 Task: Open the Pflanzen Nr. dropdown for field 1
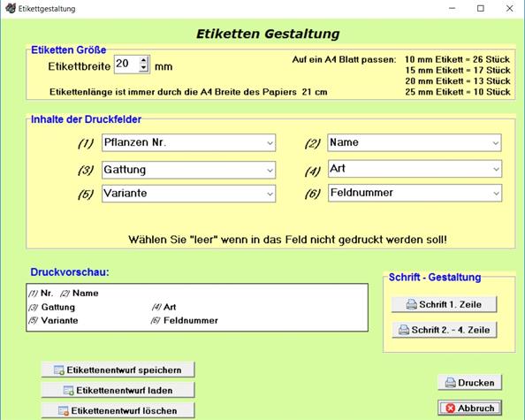pyautogui.click(x=270, y=143)
